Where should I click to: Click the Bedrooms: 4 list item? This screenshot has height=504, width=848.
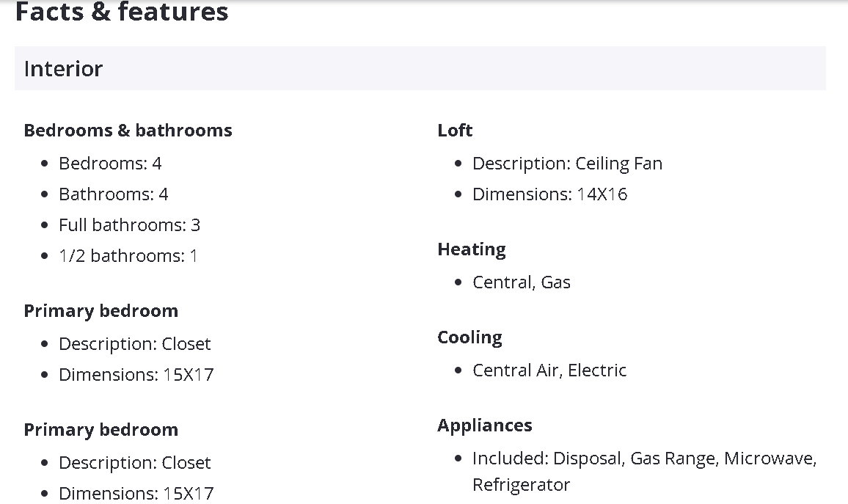(110, 164)
